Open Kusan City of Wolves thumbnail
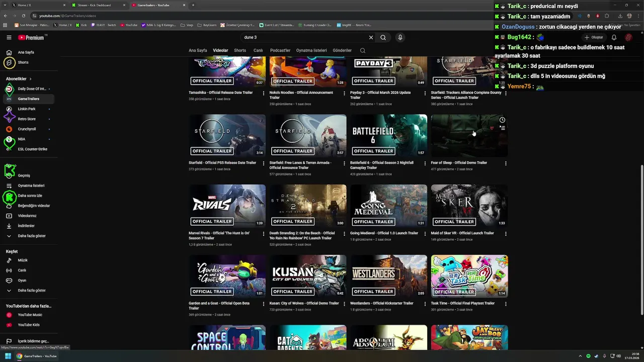Screen dimensions: 644x362 pos(308,276)
